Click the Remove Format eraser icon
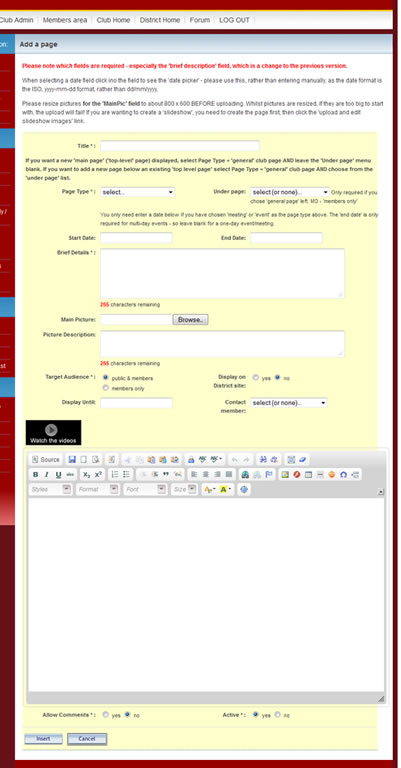Screen dimensions: 401x768 (x=303, y=460)
